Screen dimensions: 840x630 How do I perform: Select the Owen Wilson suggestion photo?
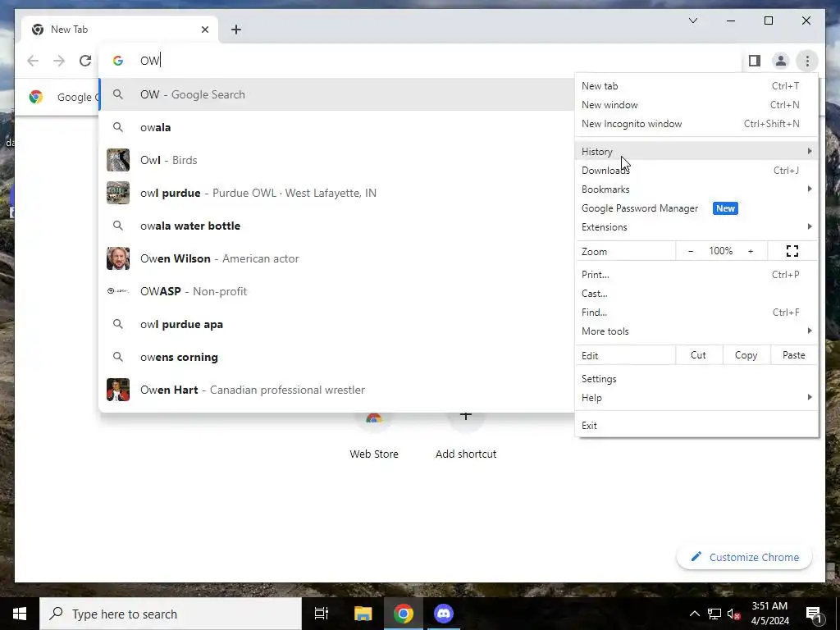118,258
